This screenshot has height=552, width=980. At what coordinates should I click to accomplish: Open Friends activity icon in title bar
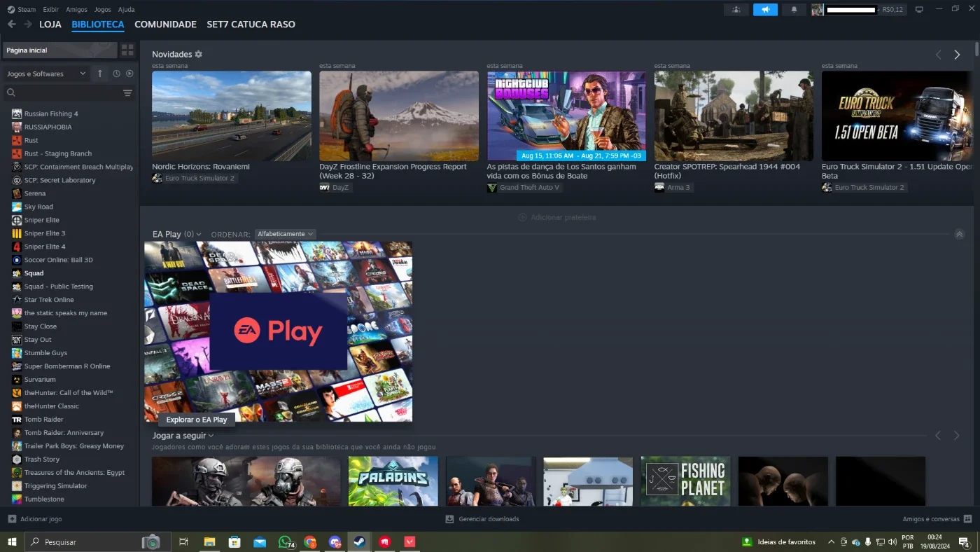[736, 10]
